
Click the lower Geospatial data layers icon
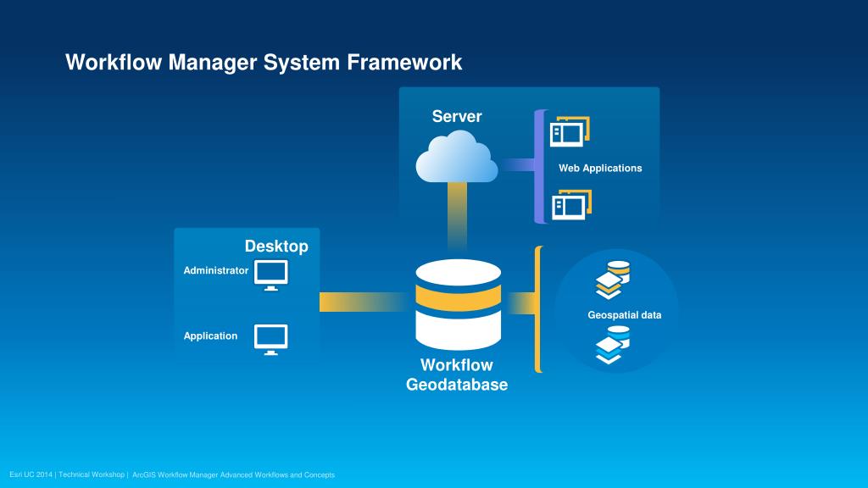(x=613, y=345)
